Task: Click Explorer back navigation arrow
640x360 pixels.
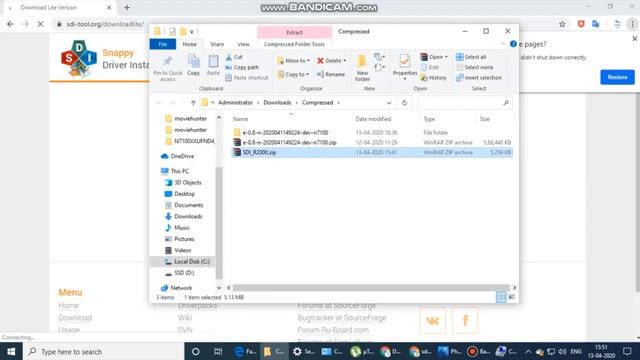Action: [158, 103]
